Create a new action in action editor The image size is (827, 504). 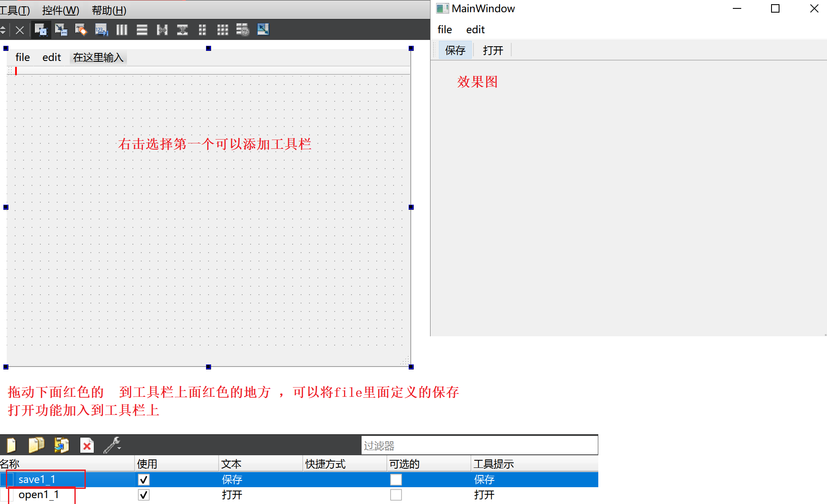(11, 445)
